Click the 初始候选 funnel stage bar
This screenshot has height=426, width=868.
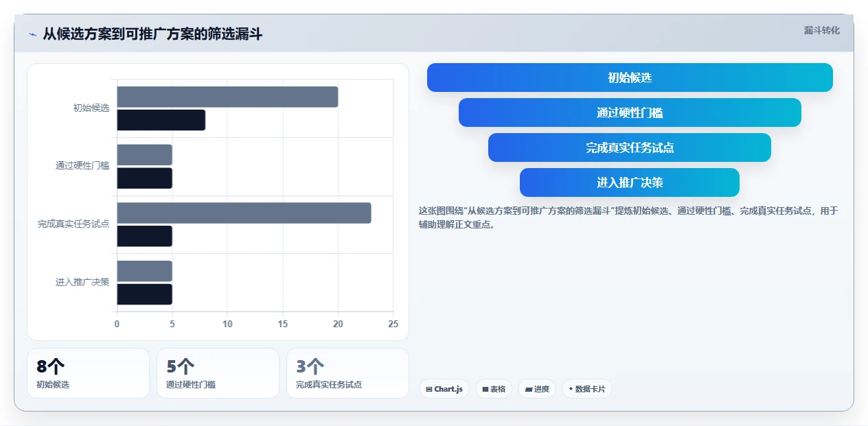tap(630, 78)
